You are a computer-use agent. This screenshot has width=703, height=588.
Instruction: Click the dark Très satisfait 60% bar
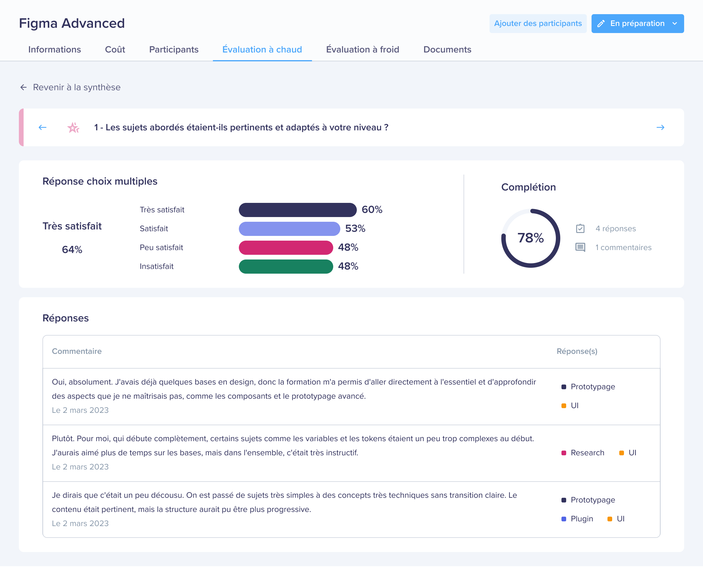(297, 210)
